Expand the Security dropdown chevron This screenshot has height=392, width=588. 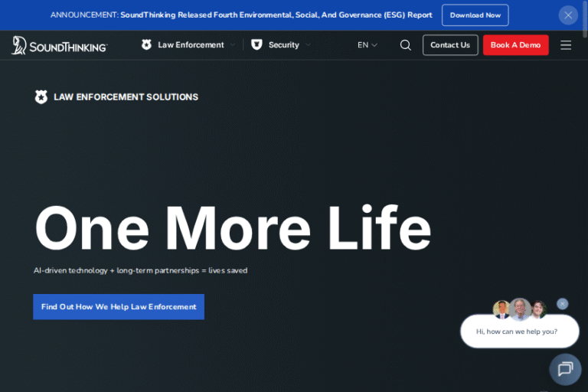click(308, 45)
